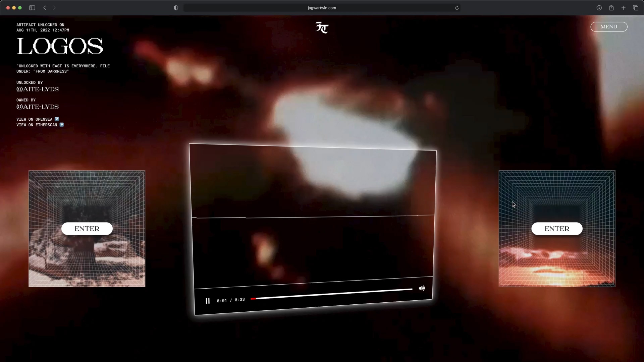Click owned by @AITE-LYDS username
This screenshot has width=644, height=362.
click(38, 107)
